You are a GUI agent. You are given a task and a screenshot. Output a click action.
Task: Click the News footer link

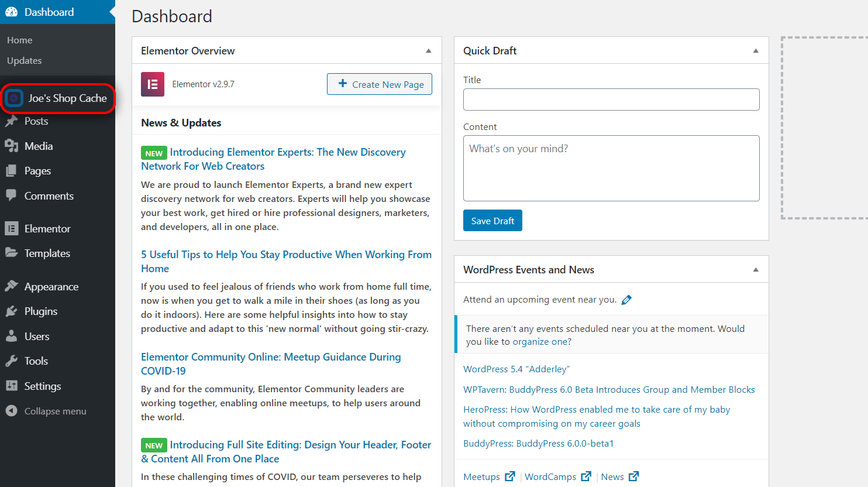(x=612, y=476)
